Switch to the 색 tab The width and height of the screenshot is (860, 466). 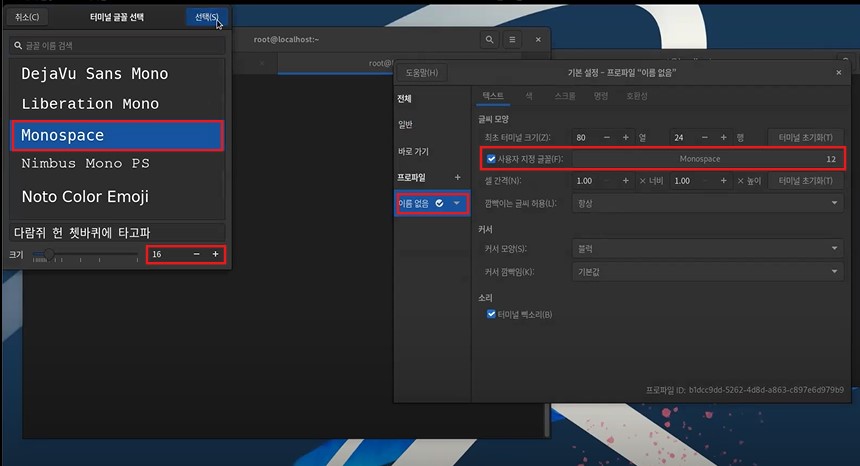[x=529, y=96]
